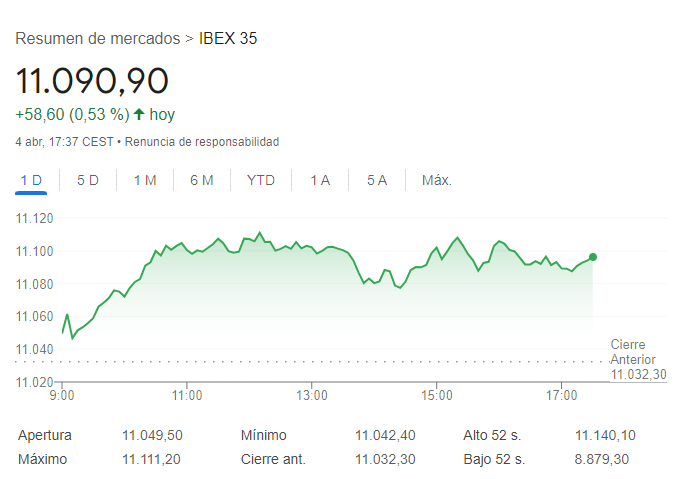This screenshot has width=696, height=479.
Task: Click the chart at 11:00 mark
Action: point(187,250)
